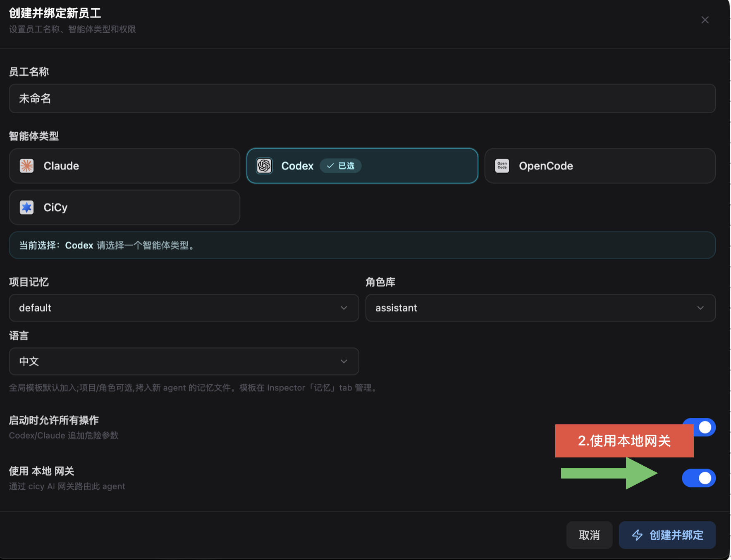Image resolution: width=731 pixels, height=560 pixels.
Task: Click the OpenCode logo icon
Action: [502, 166]
